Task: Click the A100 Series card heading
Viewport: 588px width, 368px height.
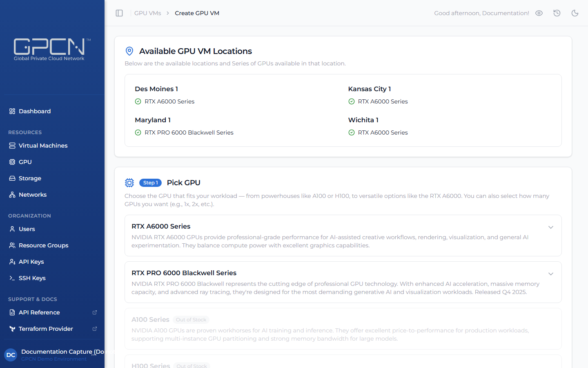Action: [x=150, y=319]
